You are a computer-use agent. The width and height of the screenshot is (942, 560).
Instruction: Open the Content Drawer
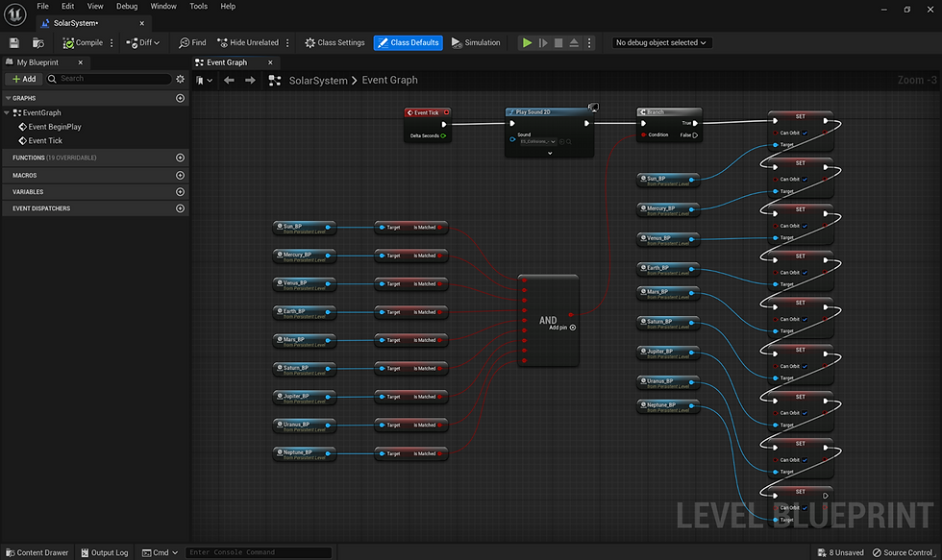(37, 552)
